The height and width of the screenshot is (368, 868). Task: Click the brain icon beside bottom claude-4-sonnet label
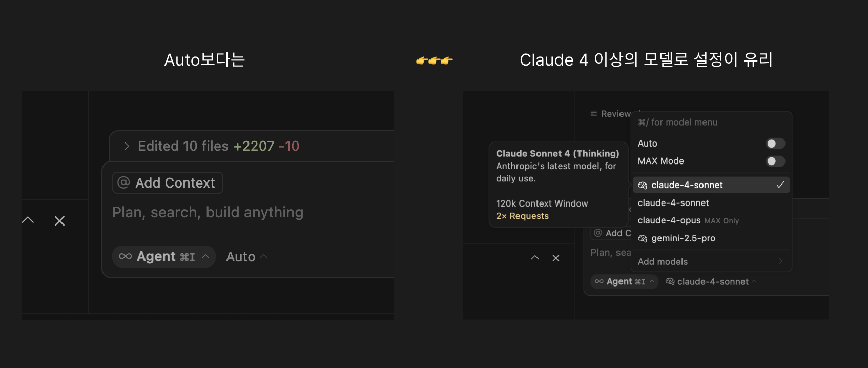point(670,281)
